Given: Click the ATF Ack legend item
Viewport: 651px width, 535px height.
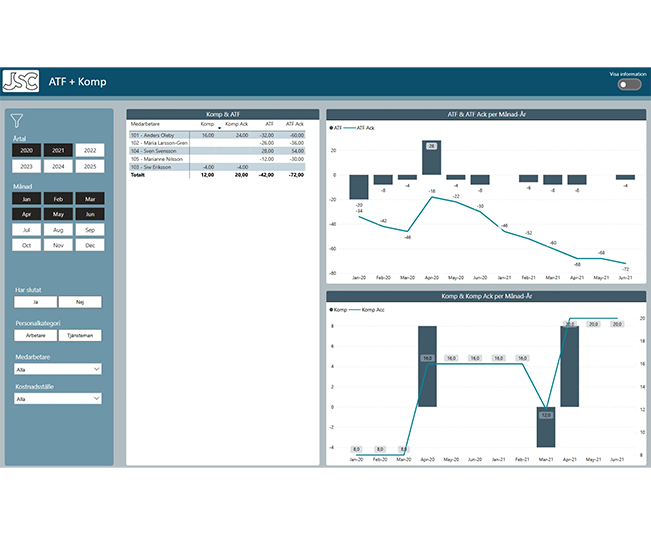Looking at the screenshot, I should 360,128.
